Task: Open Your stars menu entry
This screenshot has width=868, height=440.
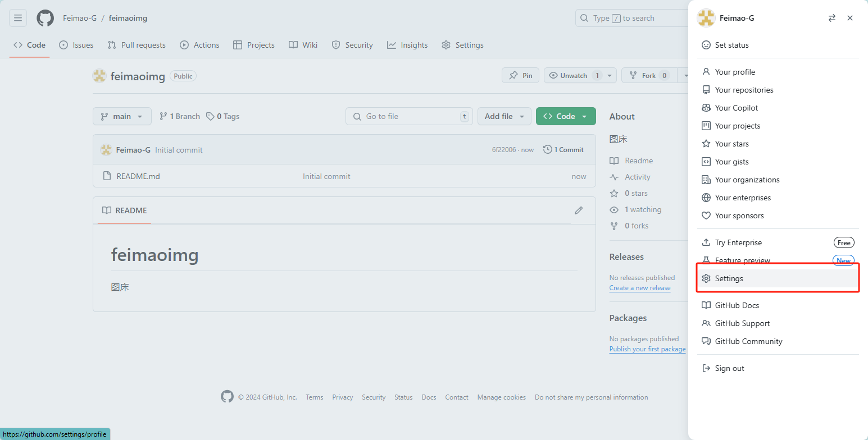Action: (778, 144)
